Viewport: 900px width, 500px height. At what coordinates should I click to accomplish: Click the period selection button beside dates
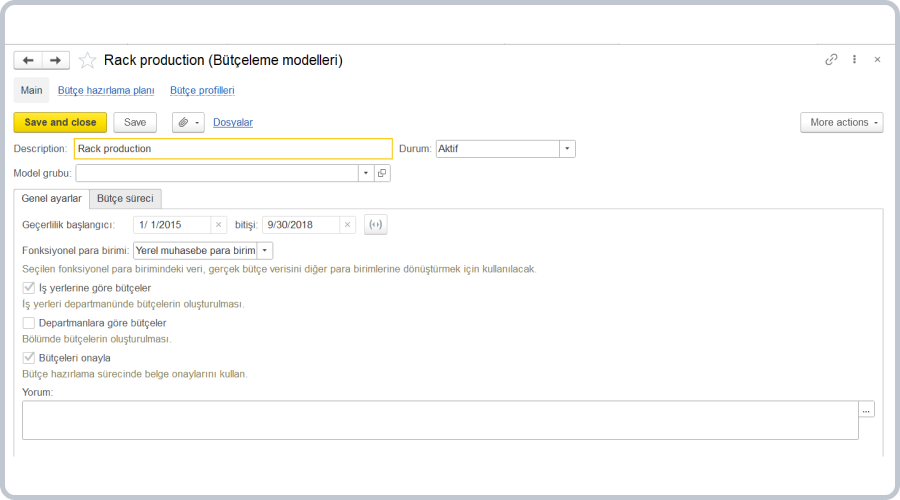click(375, 225)
